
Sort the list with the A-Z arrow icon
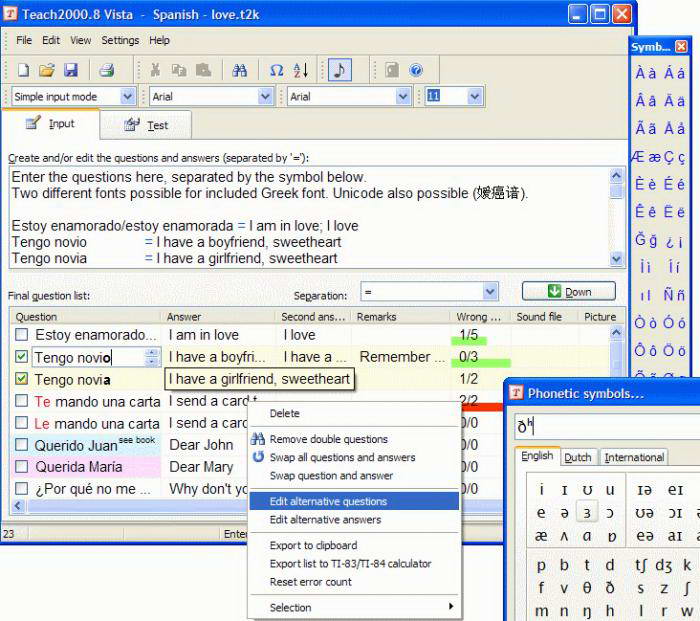pos(300,70)
